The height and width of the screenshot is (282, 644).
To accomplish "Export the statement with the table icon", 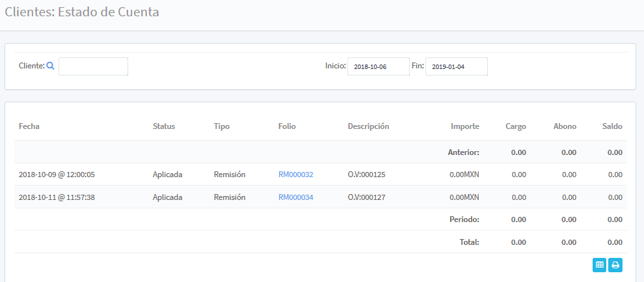I will (x=599, y=264).
